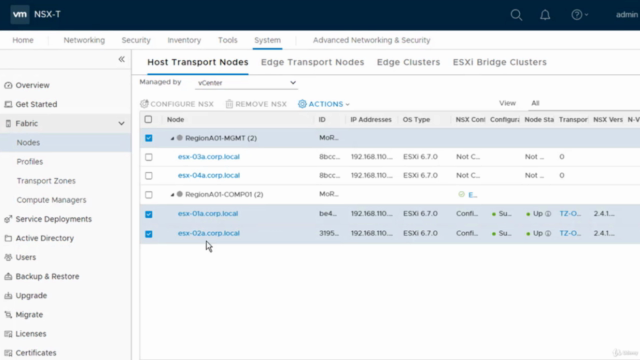The width and height of the screenshot is (640, 360).
Task: Click the Service Deployments icon
Action: pyautogui.click(x=8, y=219)
